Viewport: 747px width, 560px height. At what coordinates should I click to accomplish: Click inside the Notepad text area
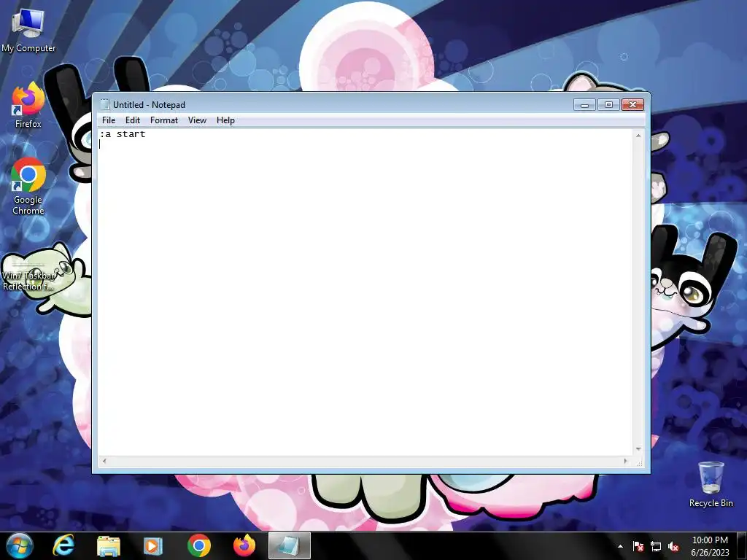[365, 292]
